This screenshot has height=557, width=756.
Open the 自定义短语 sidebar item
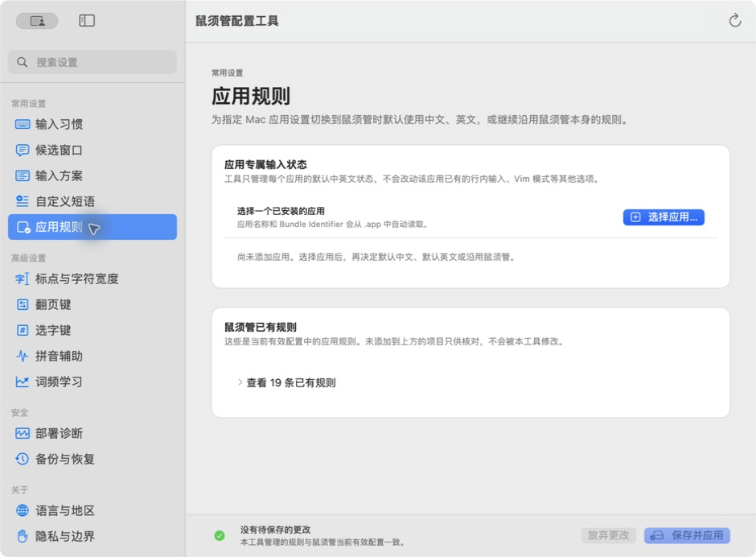(92, 201)
